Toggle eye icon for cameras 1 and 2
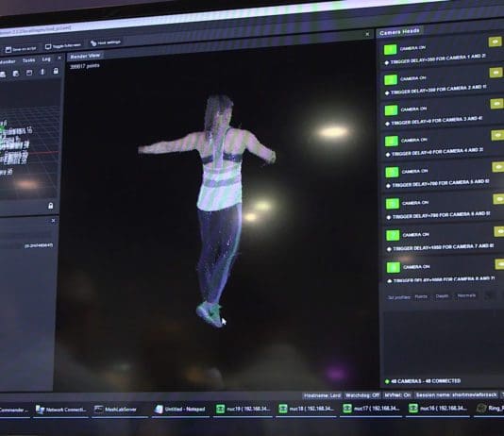This screenshot has width=504, height=436. (495, 42)
